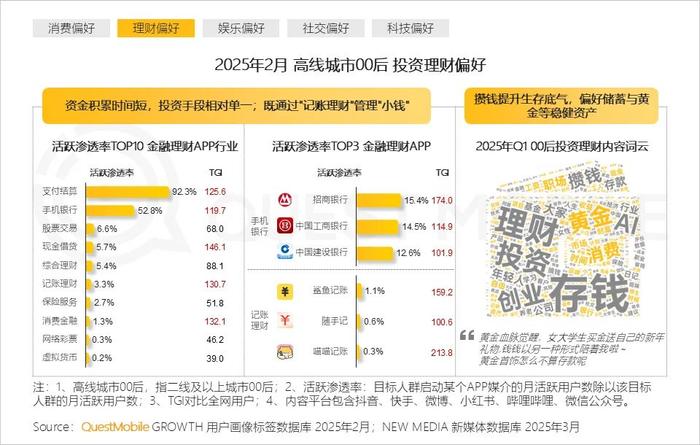Screen dimensions: 700x445
Task: Click the quote starting with 黄金血脉觉醒
Action: click(572, 349)
